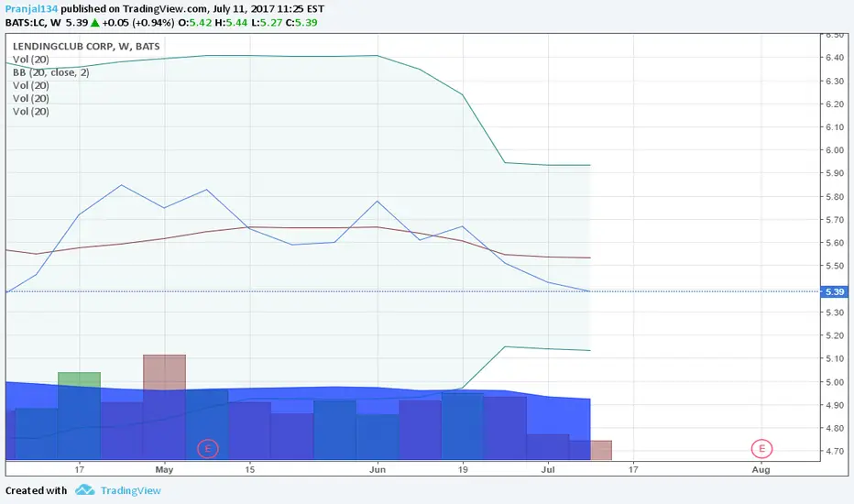Click the 6.00 price axis label

coord(835,150)
